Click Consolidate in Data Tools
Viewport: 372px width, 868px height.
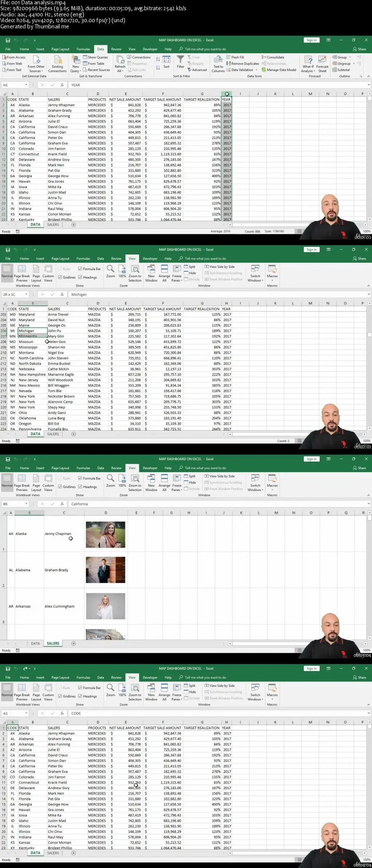(273, 57)
